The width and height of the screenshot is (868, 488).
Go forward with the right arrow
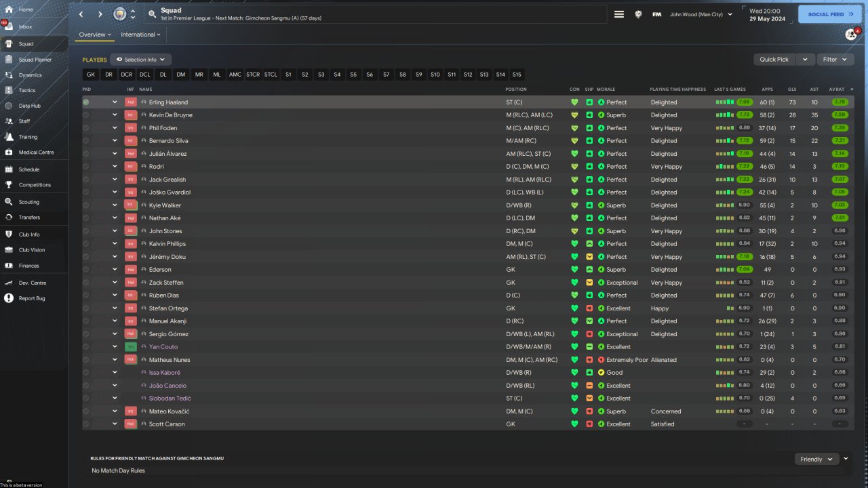click(100, 14)
